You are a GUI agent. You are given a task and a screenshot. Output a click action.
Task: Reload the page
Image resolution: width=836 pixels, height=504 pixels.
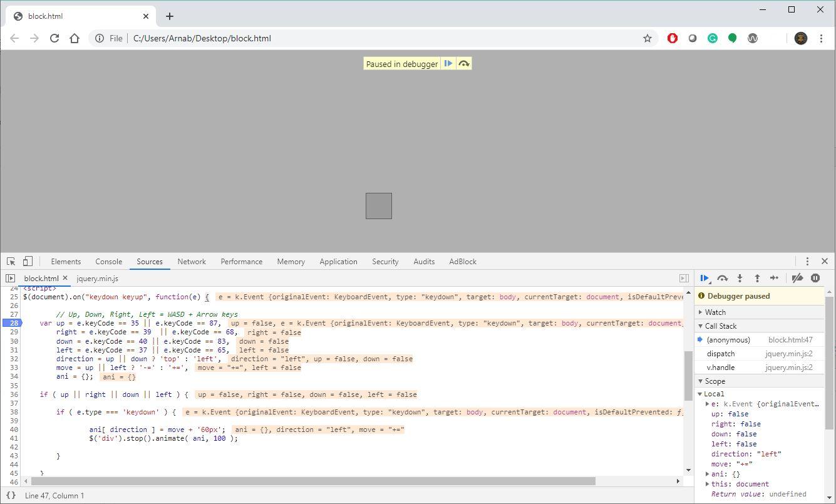[x=54, y=38]
